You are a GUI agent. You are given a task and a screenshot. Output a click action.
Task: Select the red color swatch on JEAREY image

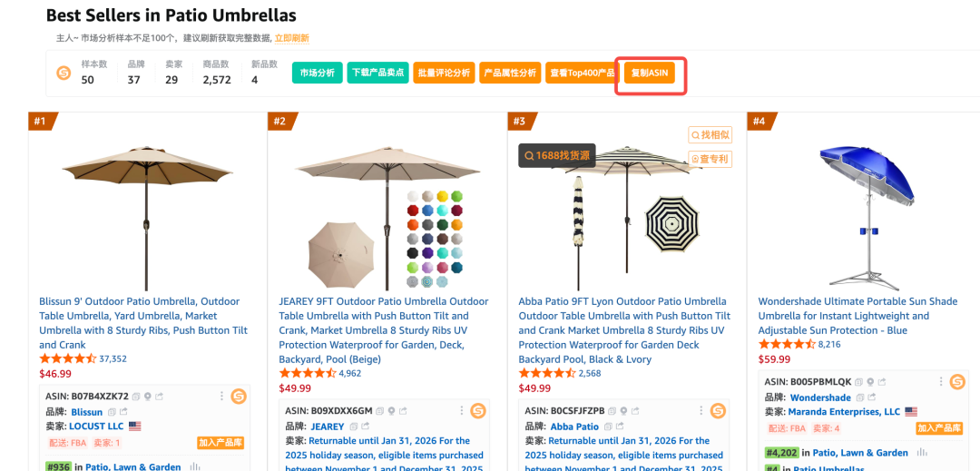click(414, 211)
